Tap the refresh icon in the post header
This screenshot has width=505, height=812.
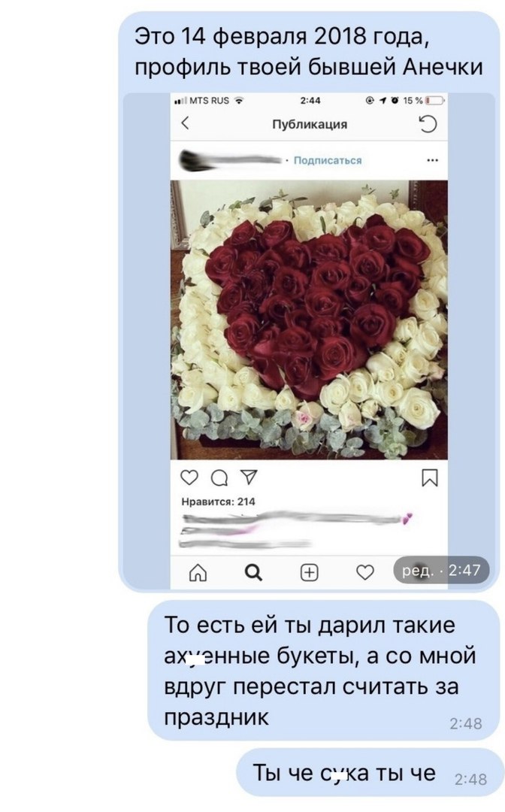[x=428, y=124]
